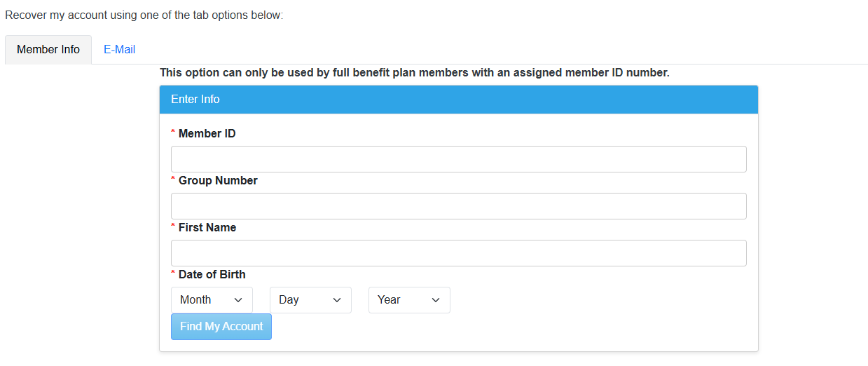This screenshot has height=366, width=868.
Task: Click the red asterisk beside Member ID
Action: [x=173, y=133]
